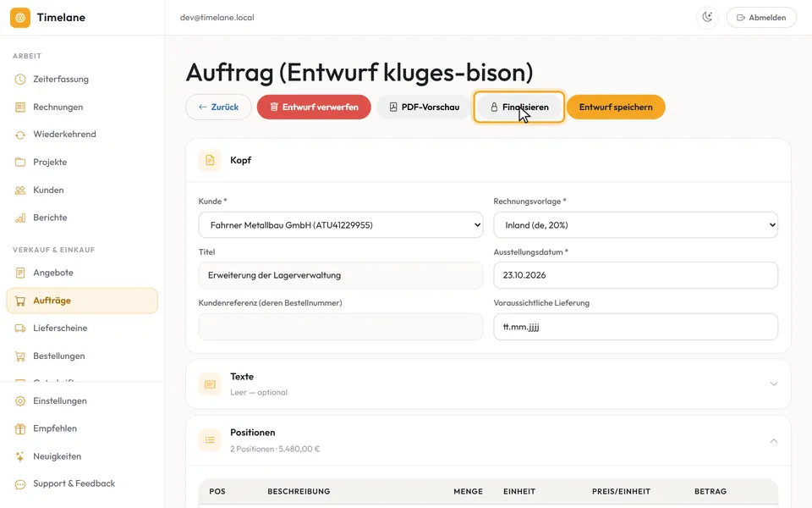Click the dev@timelane.local account text
Image resolution: width=812 pixels, height=508 pixels.
coord(217,18)
